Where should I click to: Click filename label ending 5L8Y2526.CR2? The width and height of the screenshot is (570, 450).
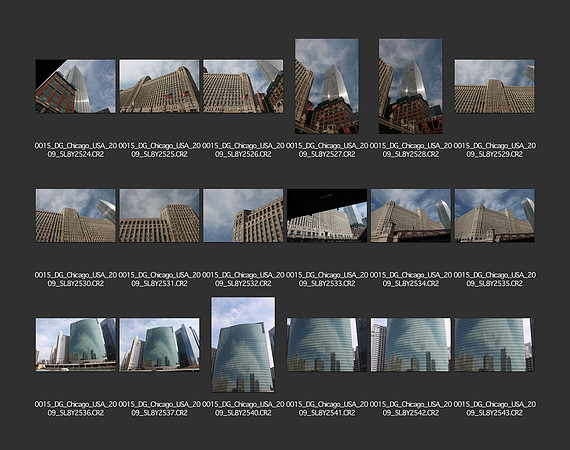(x=243, y=150)
